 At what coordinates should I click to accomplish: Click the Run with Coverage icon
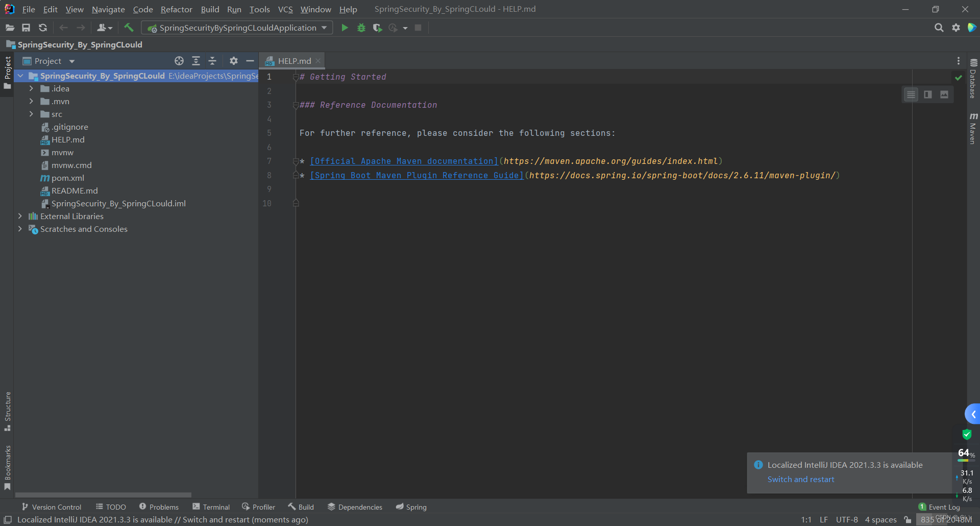(x=377, y=28)
